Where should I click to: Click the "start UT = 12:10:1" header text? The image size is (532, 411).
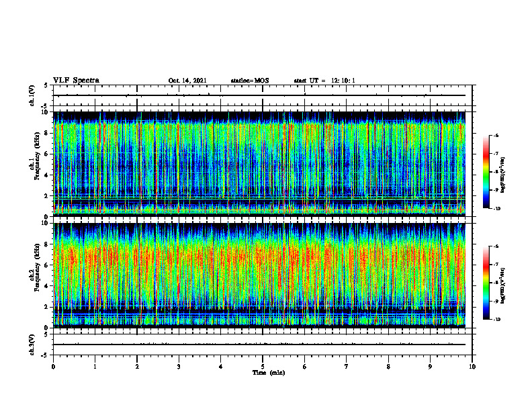click(324, 81)
